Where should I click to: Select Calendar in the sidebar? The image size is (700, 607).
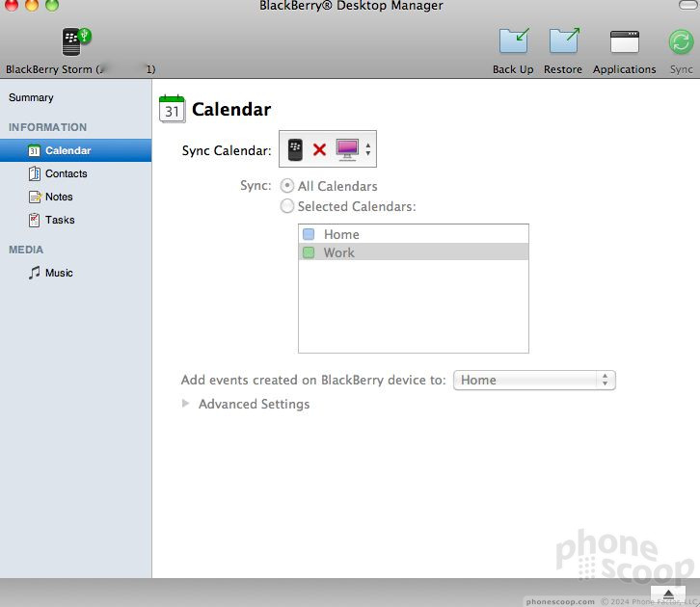click(76, 150)
